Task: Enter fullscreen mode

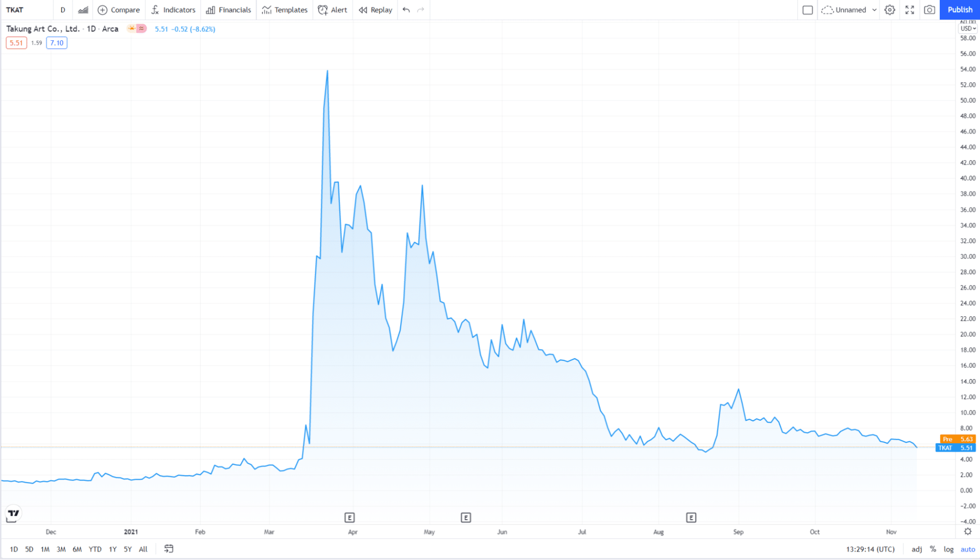Action: (910, 10)
